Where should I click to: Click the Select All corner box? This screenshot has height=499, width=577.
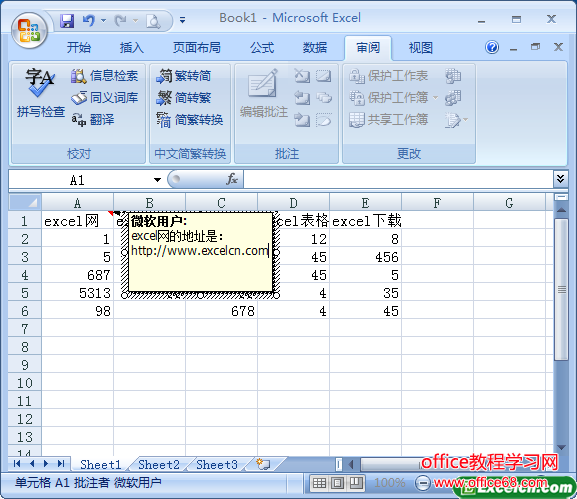(25, 202)
